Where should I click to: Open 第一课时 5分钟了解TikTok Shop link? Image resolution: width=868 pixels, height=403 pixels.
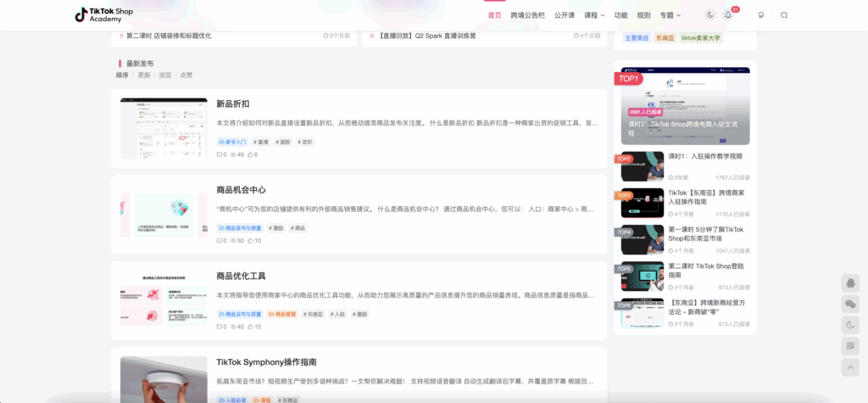tap(706, 234)
